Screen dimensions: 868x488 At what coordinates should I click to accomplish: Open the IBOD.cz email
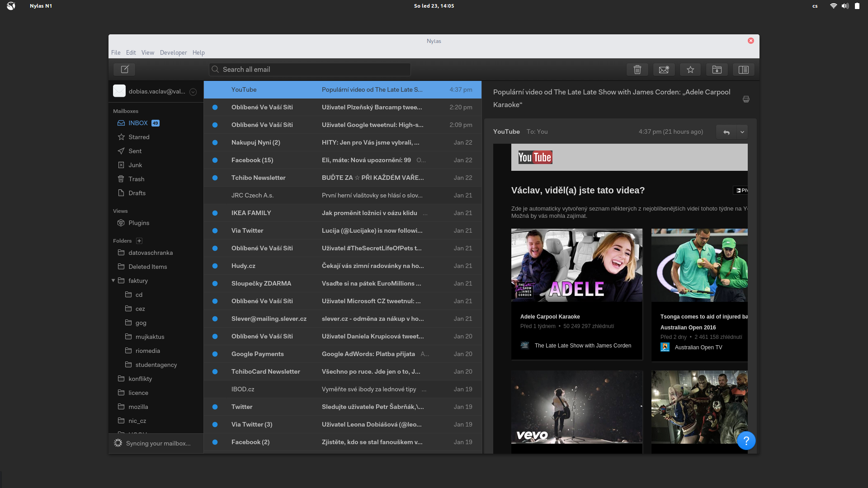click(343, 389)
